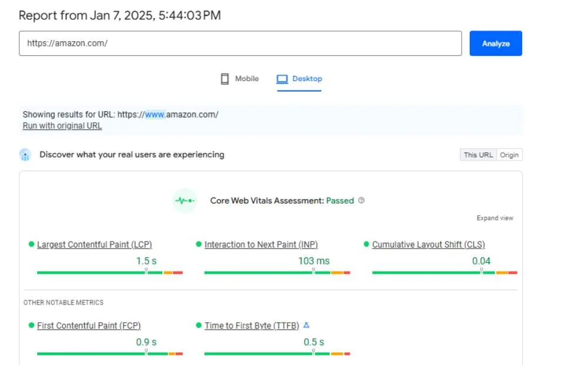This screenshot has height=365, width=588.
Task: Click the Report from Jan 7, 2025 heading
Action: [119, 15]
